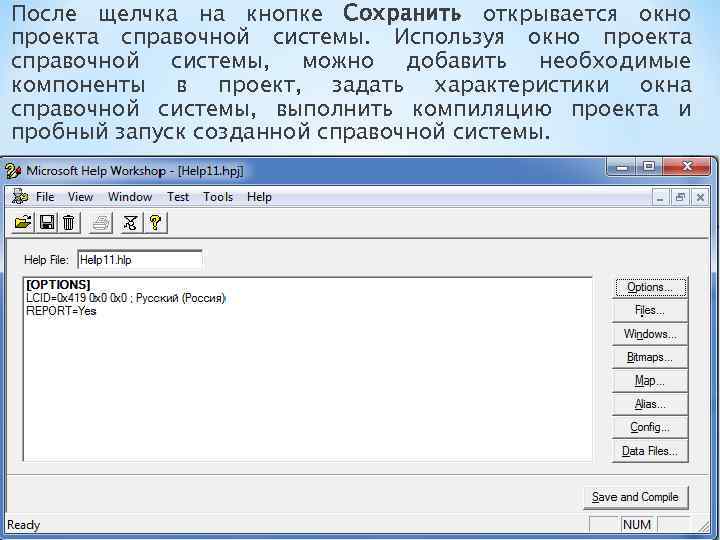Screen dimensions: 720x540
Task: Select the [OPTIONS] section header line
Action: [x=58, y=285]
